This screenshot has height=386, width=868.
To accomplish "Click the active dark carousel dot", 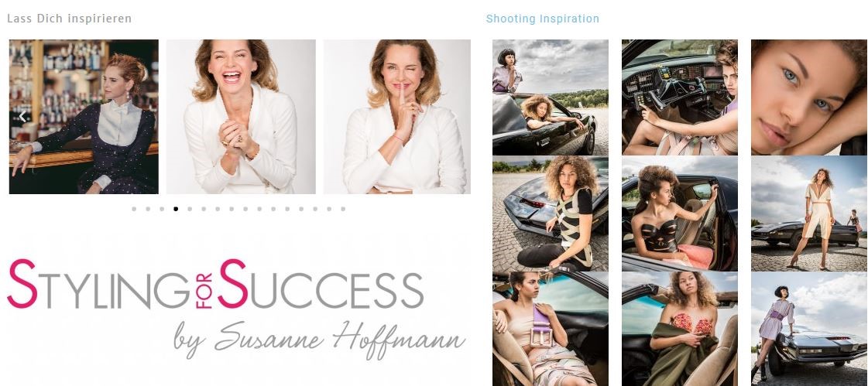I will pos(176,209).
